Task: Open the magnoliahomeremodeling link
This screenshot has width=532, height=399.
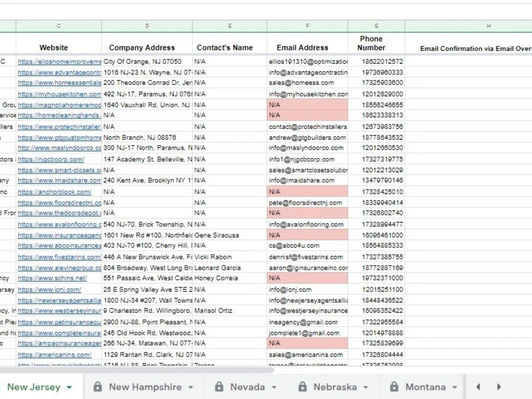Action: click(x=60, y=105)
